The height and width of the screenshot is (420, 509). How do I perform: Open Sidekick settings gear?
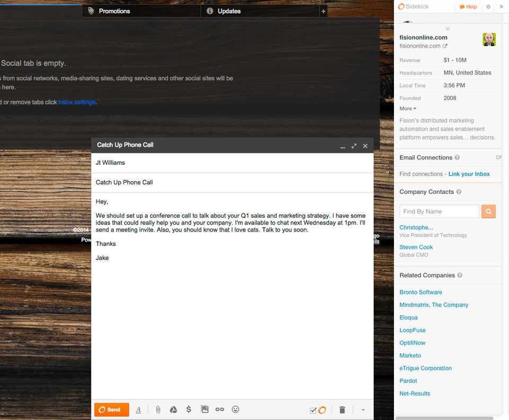(488, 6)
